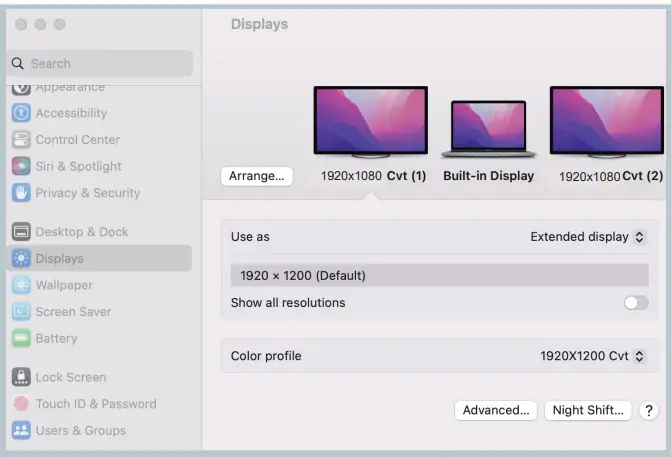Click the Desktop & Dock icon
Screen dimensions: 671x457
(x=20, y=232)
